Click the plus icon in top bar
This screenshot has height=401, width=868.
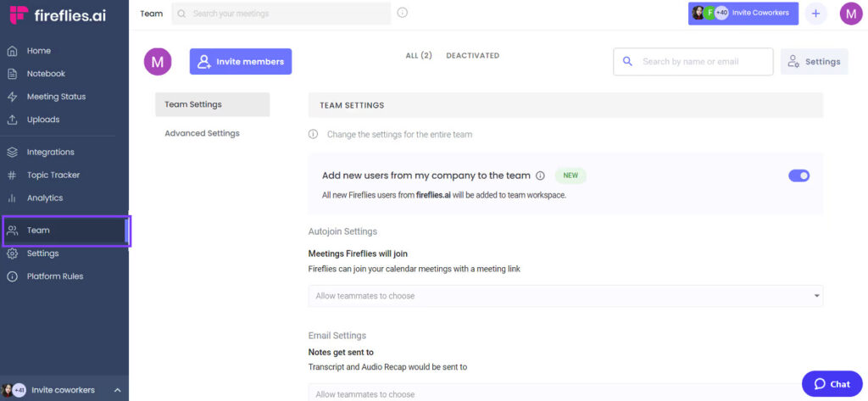pos(815,14)
